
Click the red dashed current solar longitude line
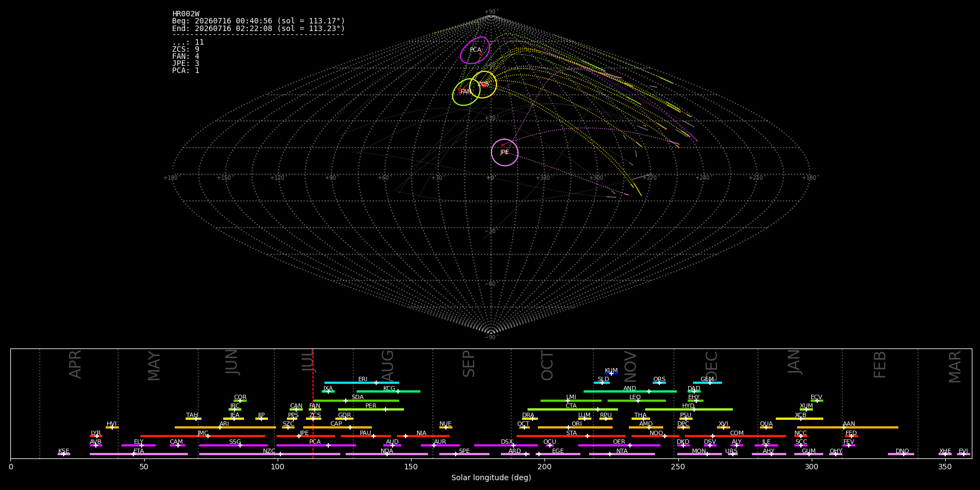coord(313,403)
